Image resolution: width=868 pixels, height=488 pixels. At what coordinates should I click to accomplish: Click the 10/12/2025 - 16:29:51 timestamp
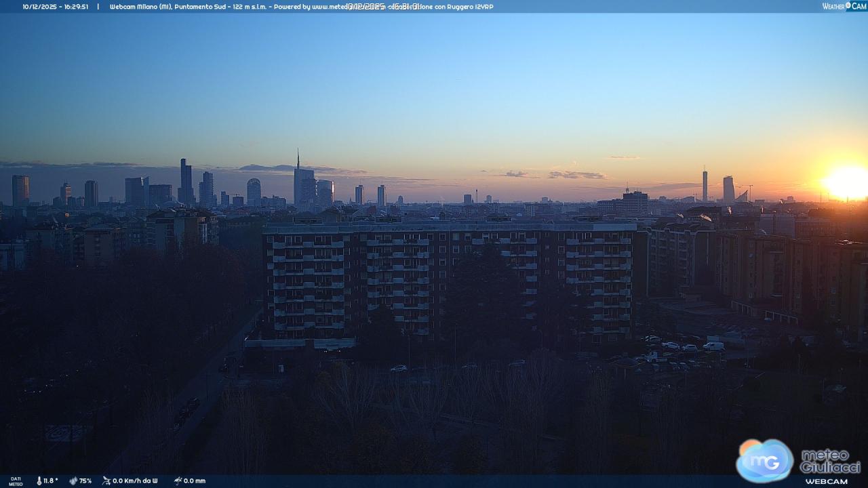(x=55, y=7)
